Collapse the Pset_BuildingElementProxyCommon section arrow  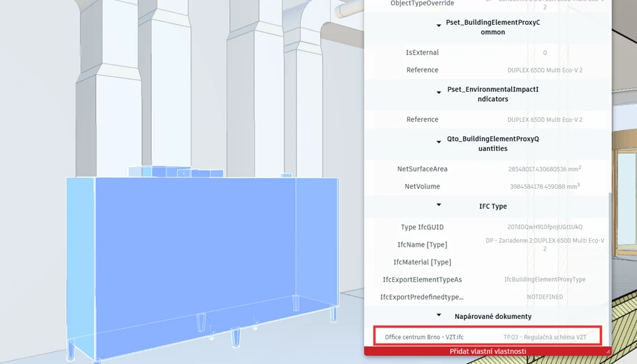[439, 26]
